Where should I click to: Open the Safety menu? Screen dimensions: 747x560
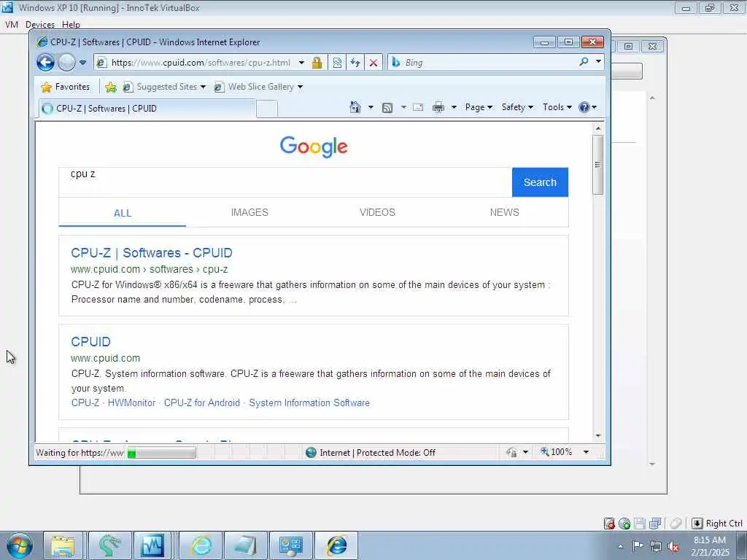tap(517, 107)
